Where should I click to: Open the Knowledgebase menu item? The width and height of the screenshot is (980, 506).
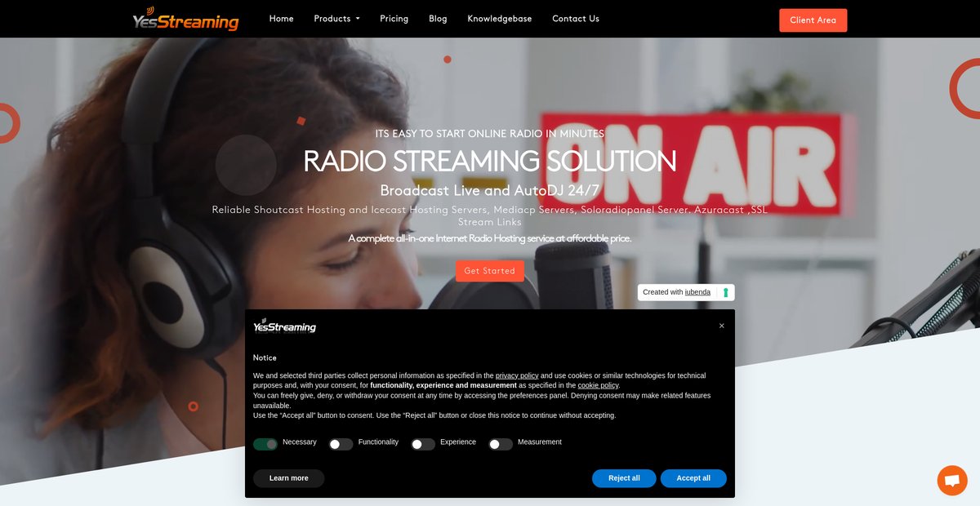pyautogui.click(x=500, y=19)
